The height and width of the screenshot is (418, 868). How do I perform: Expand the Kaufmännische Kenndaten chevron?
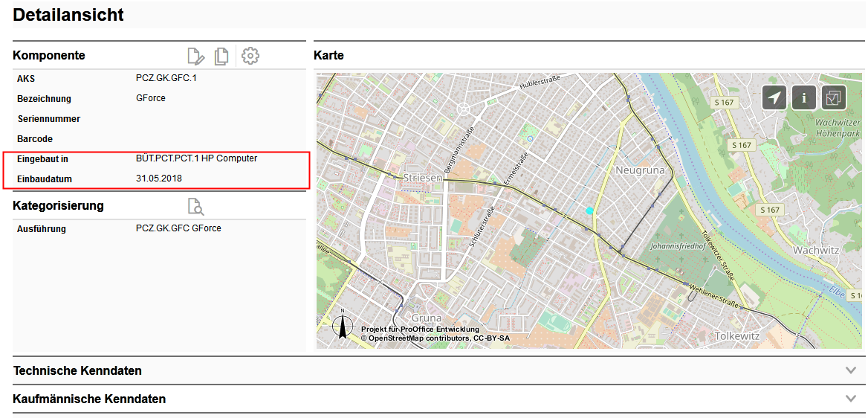point(851,399)
